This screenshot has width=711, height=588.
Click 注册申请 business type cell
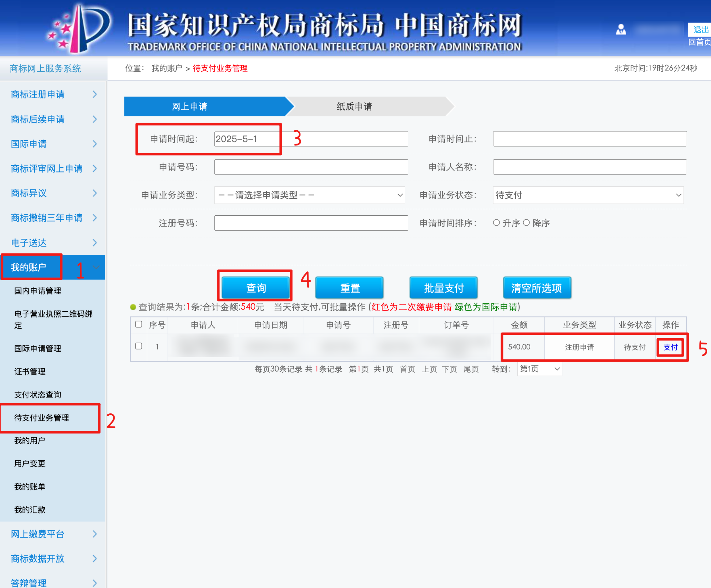579,347
